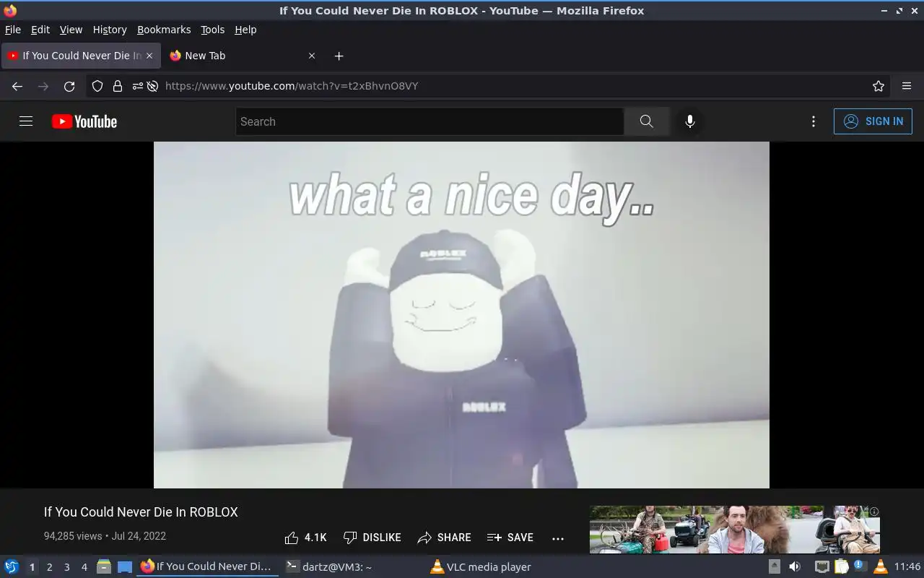Open a new tab with plus
The image size is (924, 578).
click(339, 56)
